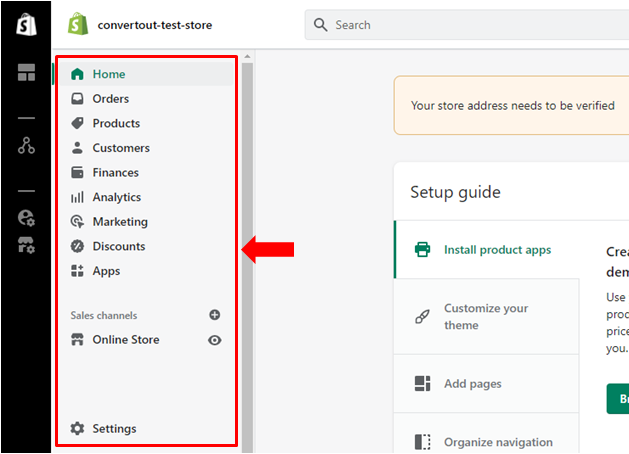
Task: Open Settings at sidebar bottom
Action: 146,428
